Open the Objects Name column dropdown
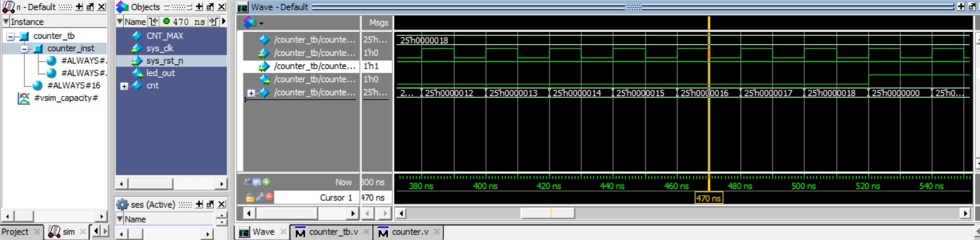The width and height of the screenshot is (980, 240). [x=120, y=22]
